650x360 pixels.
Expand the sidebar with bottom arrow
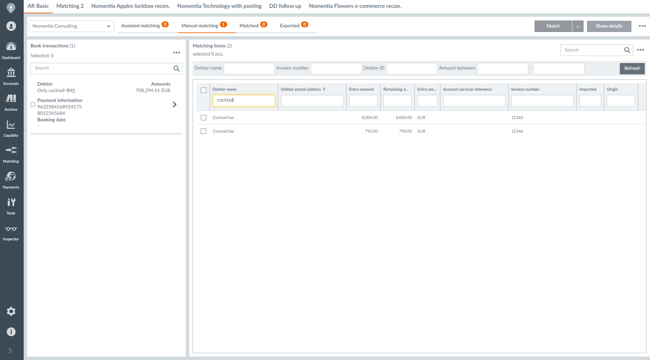click(x=11, y=350)
